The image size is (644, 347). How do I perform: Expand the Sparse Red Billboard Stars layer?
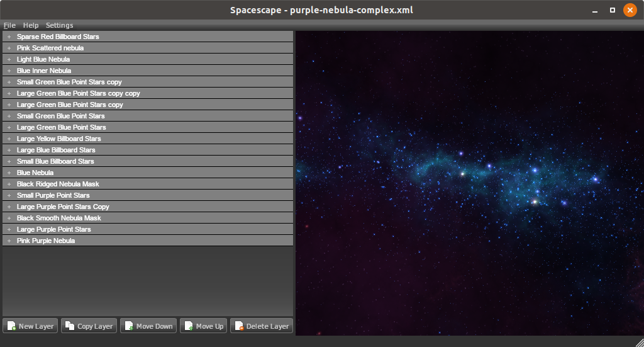(9, 37)
